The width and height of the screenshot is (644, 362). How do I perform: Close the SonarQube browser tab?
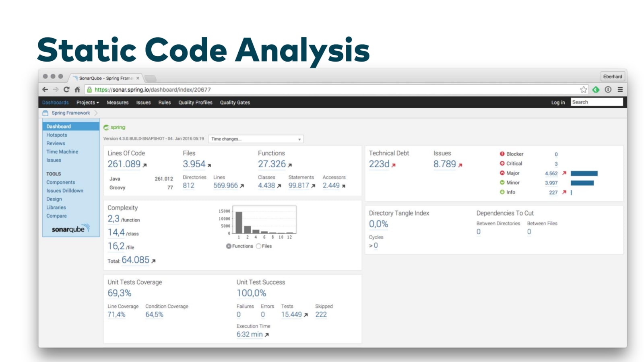[x=138, y=78]
